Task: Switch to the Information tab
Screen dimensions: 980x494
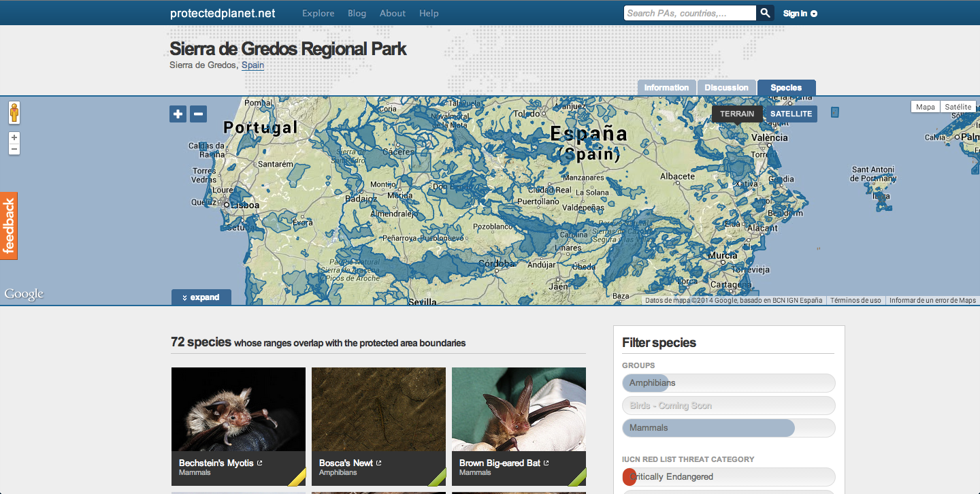Action: pos(666,88)
